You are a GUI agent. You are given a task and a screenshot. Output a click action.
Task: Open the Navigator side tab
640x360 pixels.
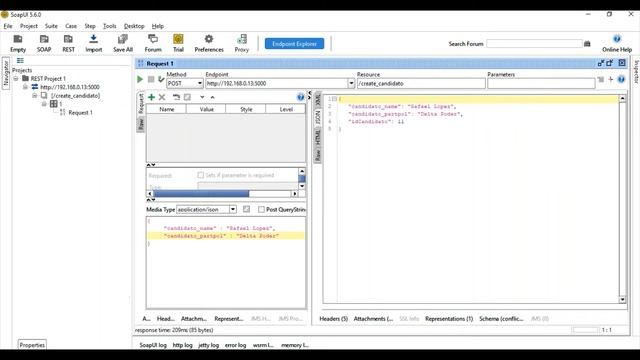(x=6, y=73)
